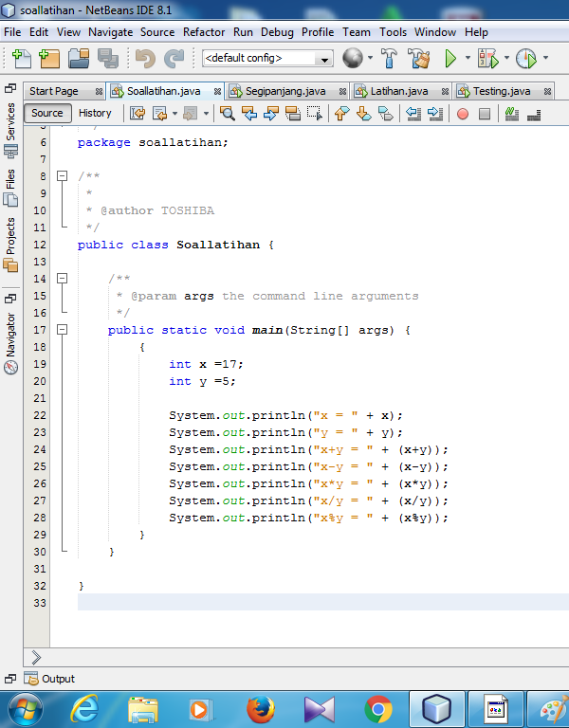Toggle the History editor view
Viewport: 569px width, 728px height.
95,113
